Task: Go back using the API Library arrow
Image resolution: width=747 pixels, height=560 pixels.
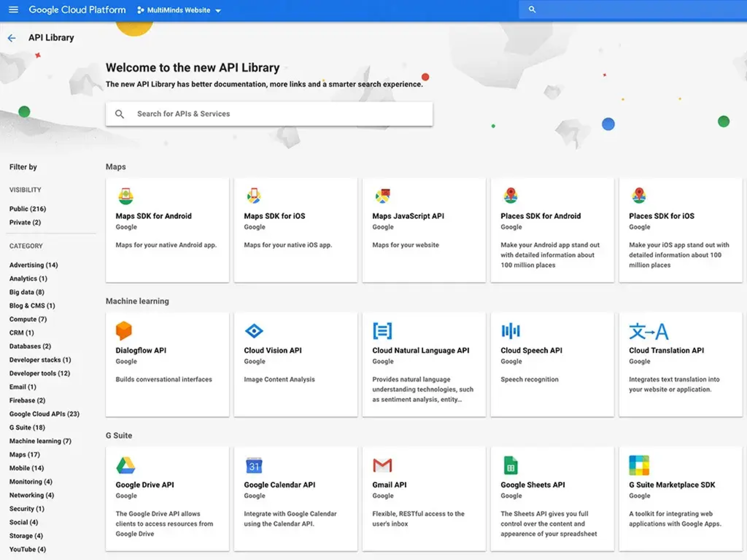Action: coord(12,38)
